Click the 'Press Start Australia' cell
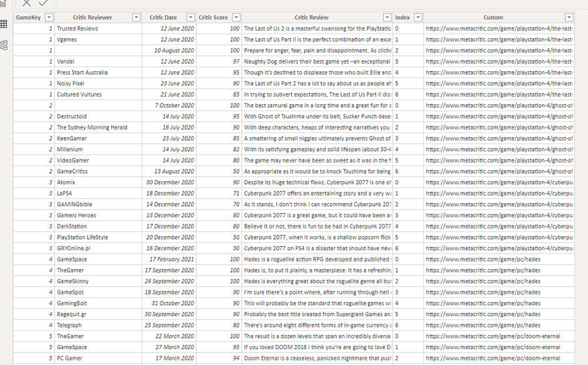This screenshot has width=588, height=365. coord(98,72)
